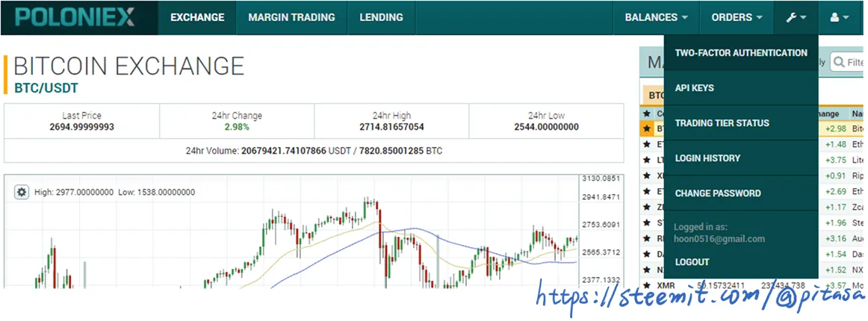Toggle favorite star on +2.98 row
This screenshot has width=868, height=321.
tap(646, 129)
